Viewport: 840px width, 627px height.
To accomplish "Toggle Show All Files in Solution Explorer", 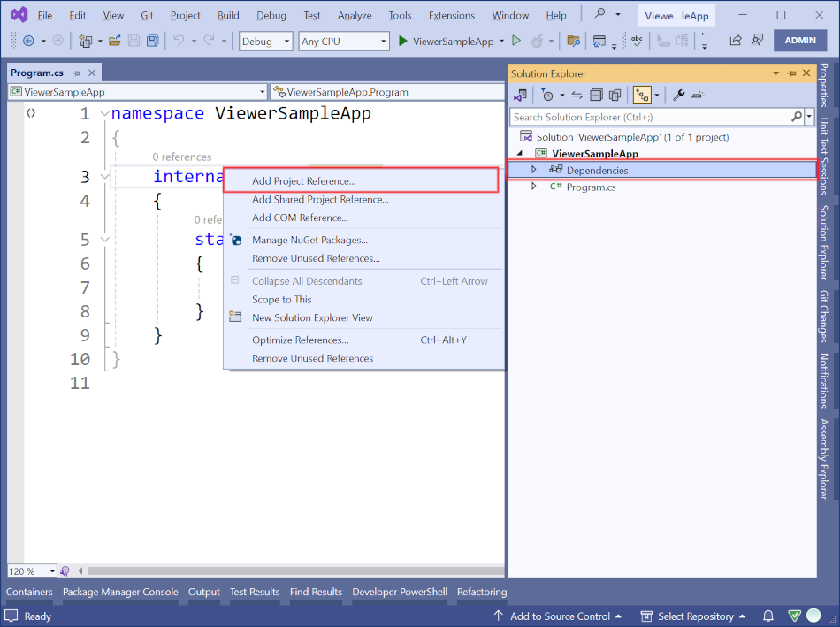I will [x=615, y=96].
